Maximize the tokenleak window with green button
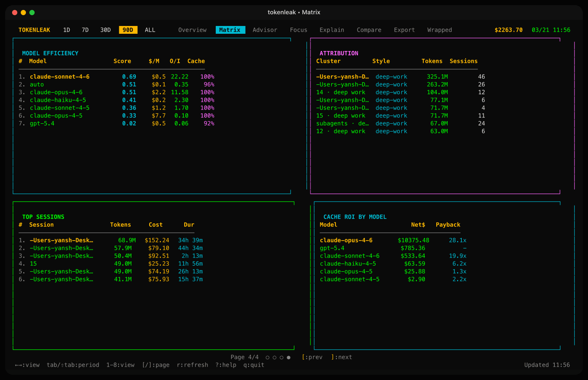The width and height of the screenshot is (588, 380). (x=32, y=13)
